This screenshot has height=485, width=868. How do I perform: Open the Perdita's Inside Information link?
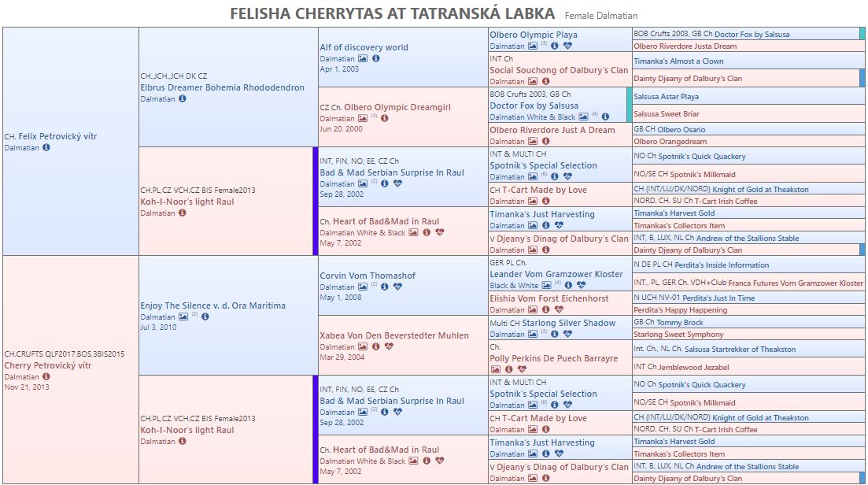[x=701, y=265]
